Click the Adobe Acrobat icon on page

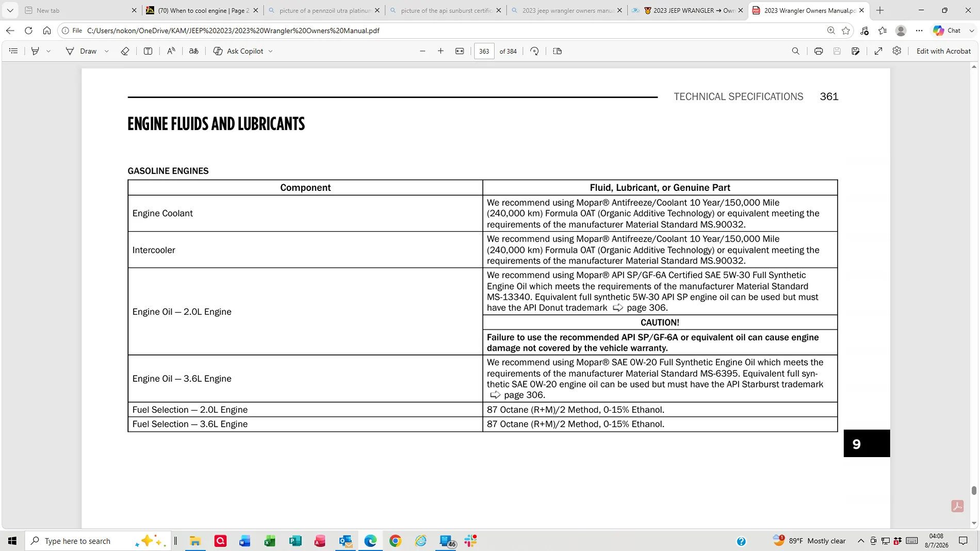(x=957, y=506)
